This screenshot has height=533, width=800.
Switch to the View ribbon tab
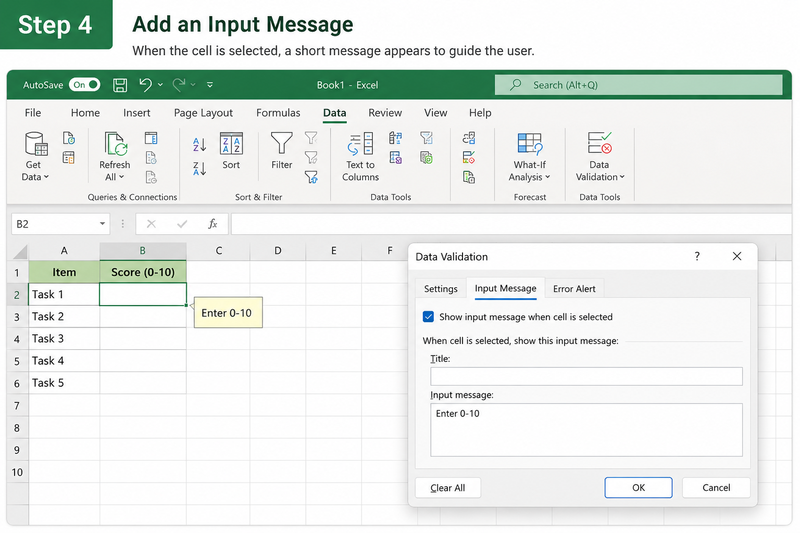coord(435,113)
